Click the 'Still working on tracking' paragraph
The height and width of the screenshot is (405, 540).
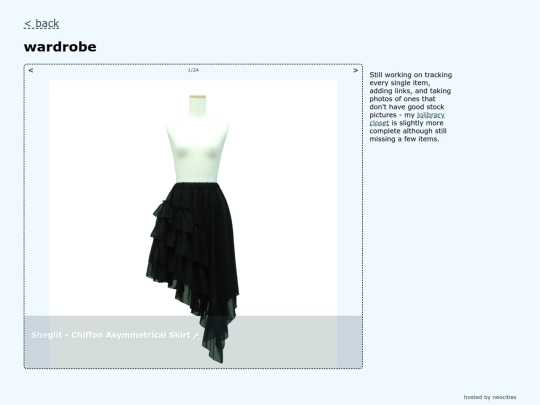tap(411, 107)
